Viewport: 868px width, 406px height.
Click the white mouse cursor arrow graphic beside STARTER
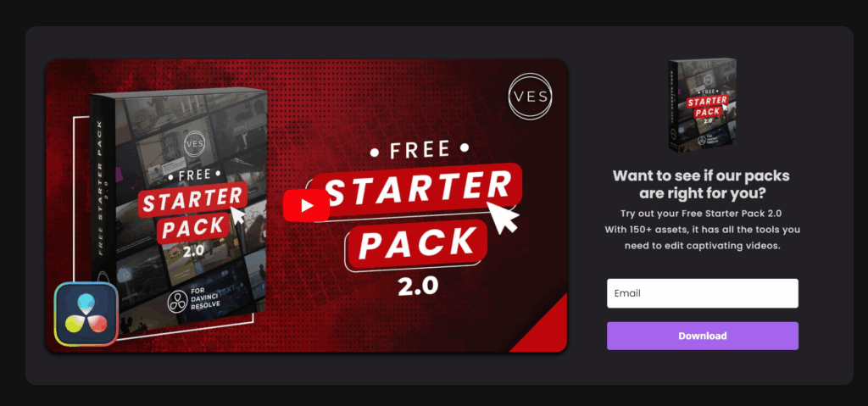(x=503, y=217)
